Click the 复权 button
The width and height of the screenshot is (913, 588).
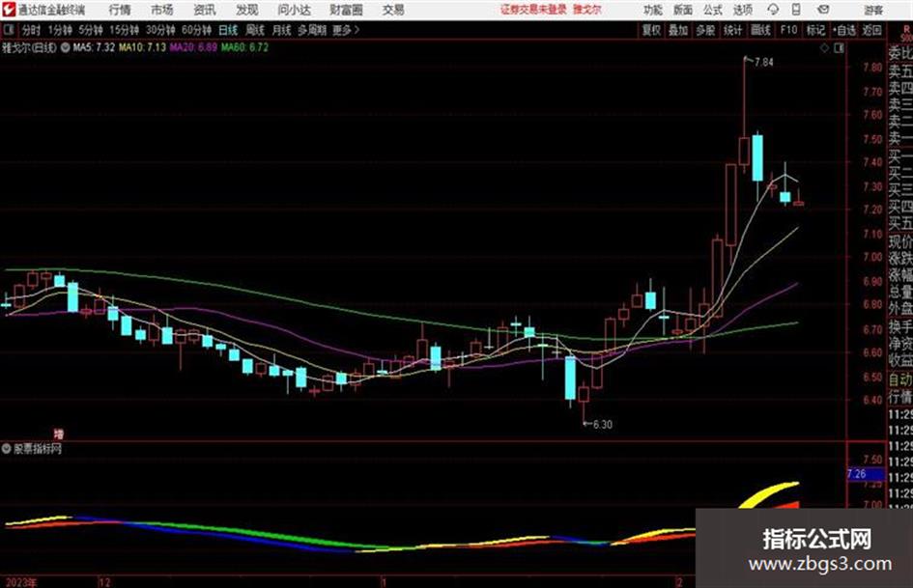(651, 30)
